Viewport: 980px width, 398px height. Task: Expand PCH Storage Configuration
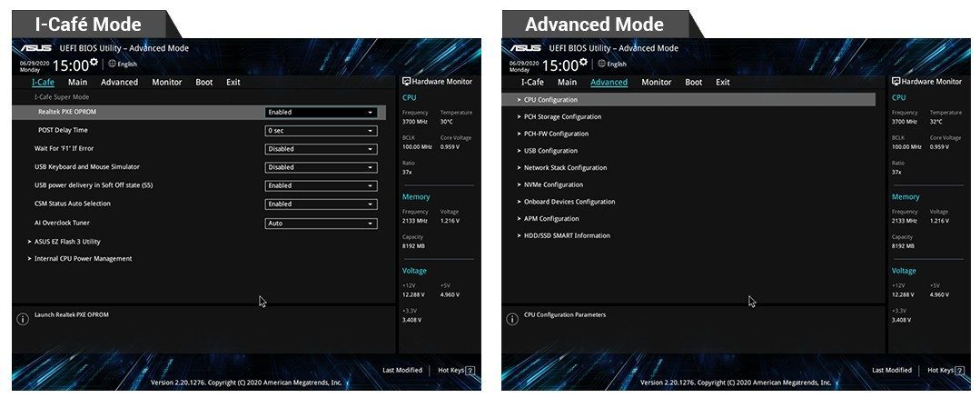(559, 117)
